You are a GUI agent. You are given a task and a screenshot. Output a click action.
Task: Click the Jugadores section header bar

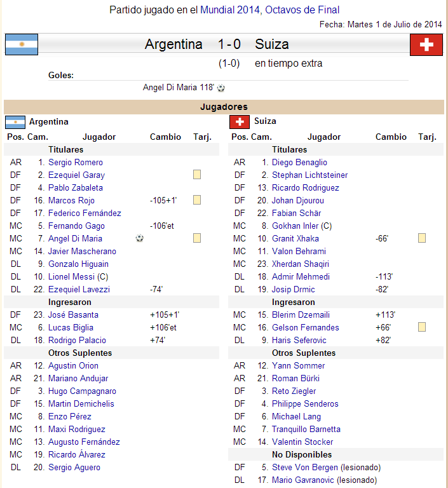(224, 107)
